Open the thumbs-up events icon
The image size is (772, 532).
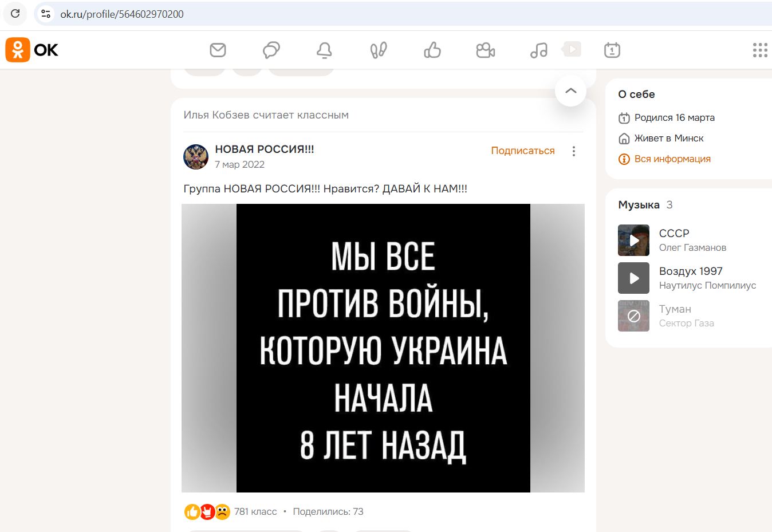(x=432, y=50)
